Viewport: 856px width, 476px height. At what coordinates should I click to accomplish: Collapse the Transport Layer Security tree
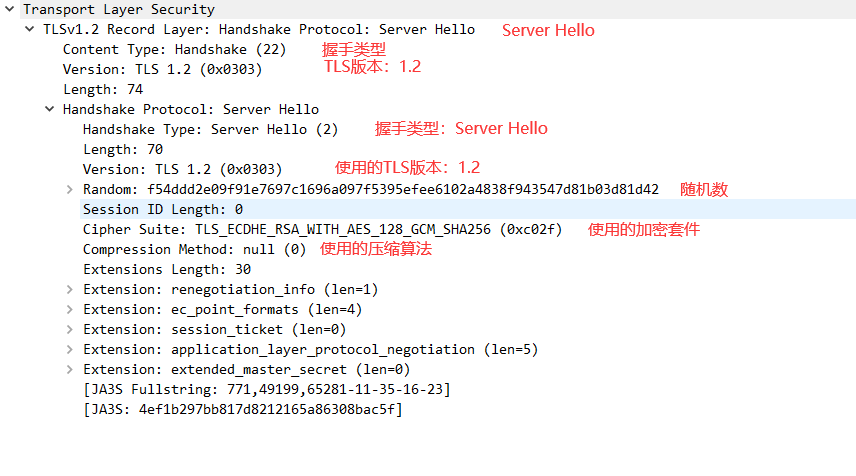click(x=10, y=9)
